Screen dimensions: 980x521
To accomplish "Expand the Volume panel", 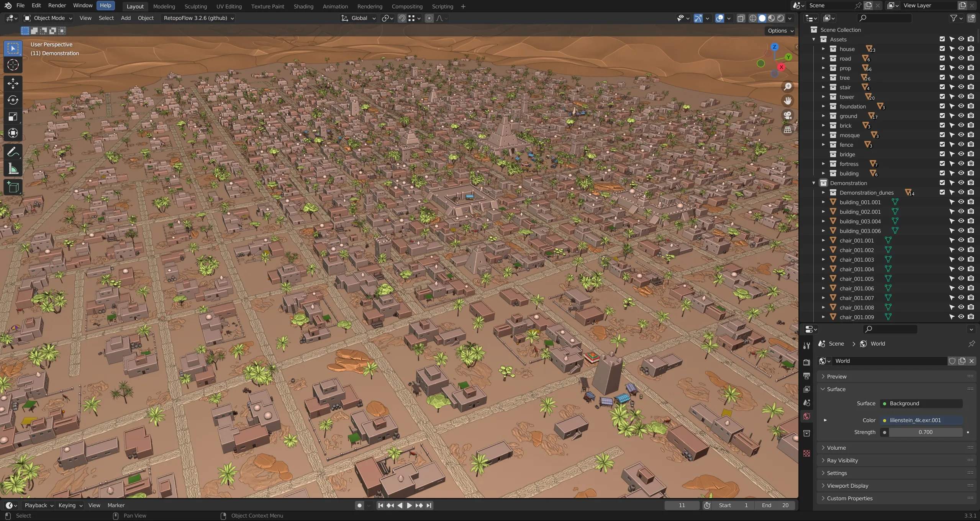I will (x=836, y=447).
